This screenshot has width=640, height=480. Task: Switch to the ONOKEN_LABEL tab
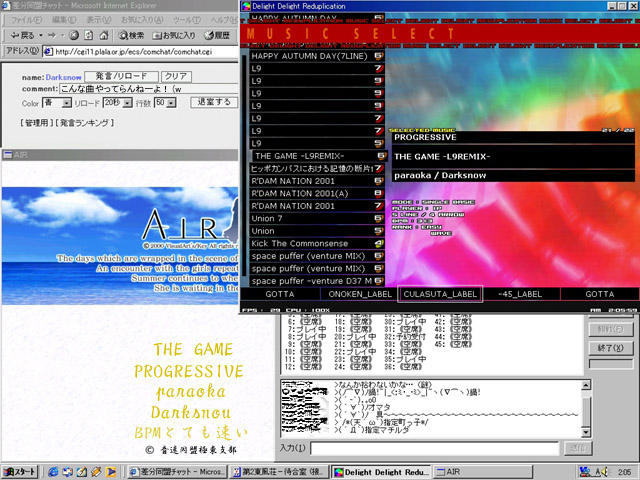coord(360,294)
